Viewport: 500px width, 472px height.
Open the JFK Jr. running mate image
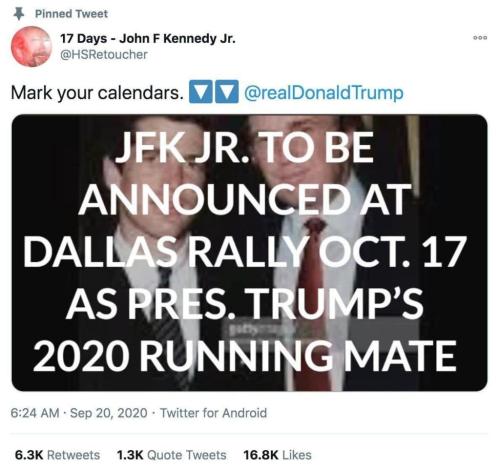click(x=250, y=253)
